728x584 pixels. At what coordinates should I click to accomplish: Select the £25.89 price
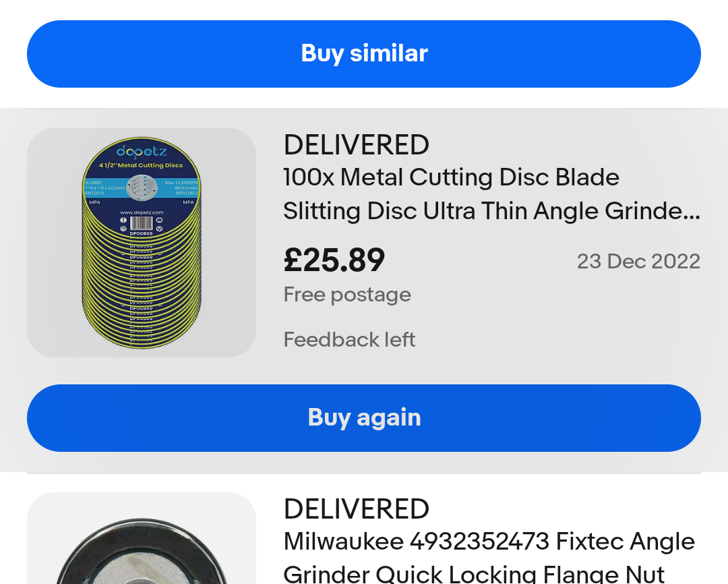[334, 260]
